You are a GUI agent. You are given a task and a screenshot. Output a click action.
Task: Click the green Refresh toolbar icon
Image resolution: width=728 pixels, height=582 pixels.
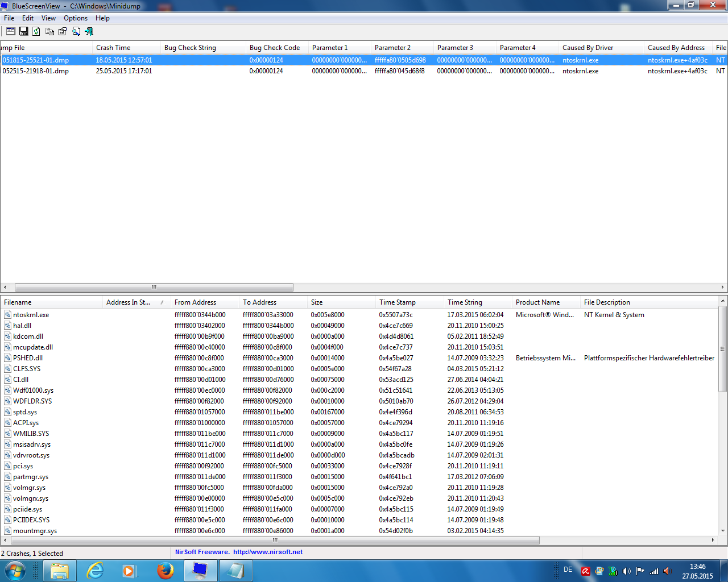[x=36, y=31]
